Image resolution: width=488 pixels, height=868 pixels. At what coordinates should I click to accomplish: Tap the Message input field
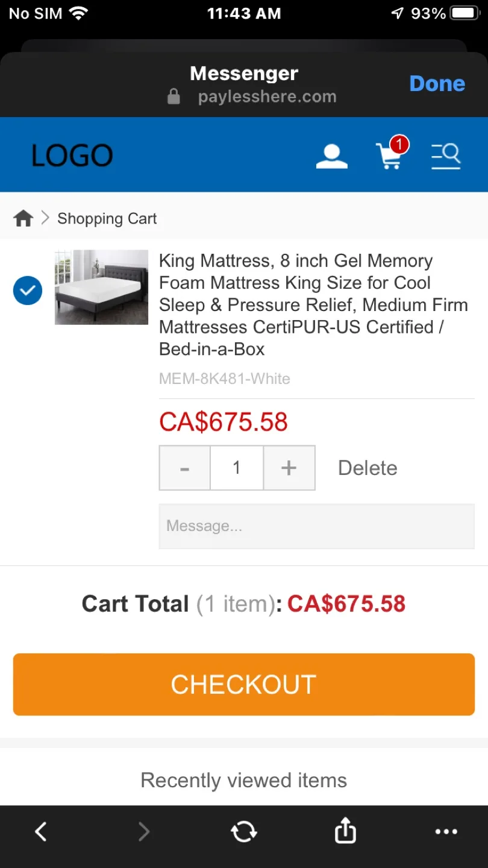(316, 526)
